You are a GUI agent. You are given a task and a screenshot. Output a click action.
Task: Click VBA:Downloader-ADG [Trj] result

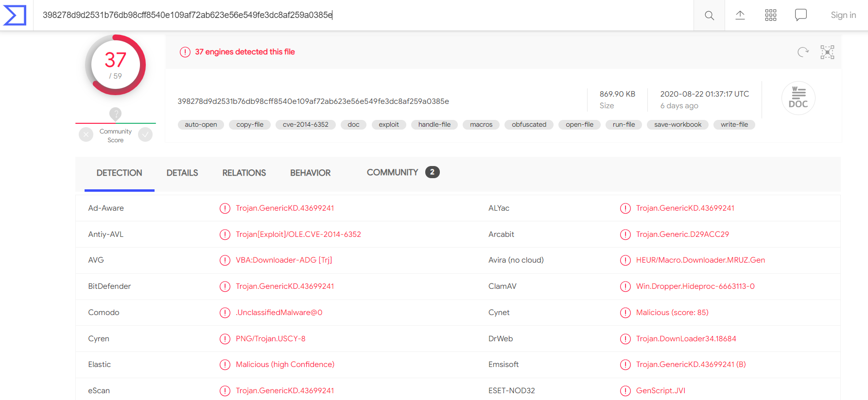(284, 260)
